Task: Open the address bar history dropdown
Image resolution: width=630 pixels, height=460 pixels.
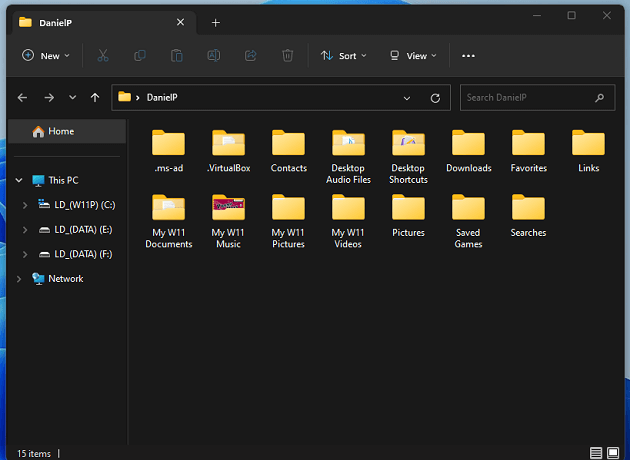Action: [407, 98]
